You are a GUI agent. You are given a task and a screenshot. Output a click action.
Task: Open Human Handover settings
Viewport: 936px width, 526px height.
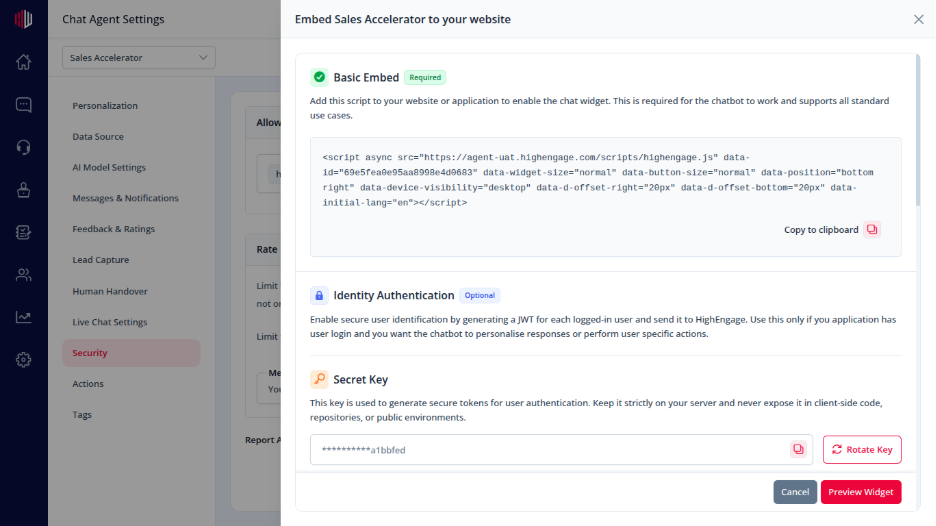pos(110,291)
